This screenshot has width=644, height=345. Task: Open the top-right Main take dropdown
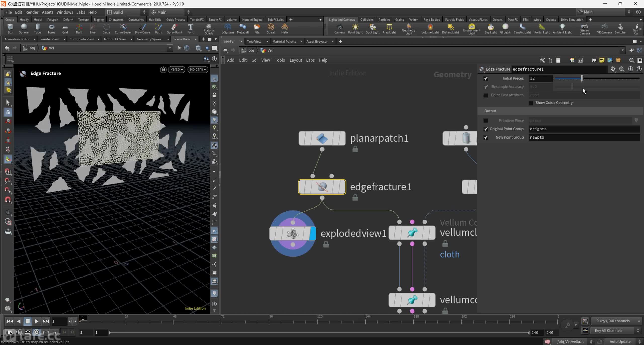tap(604, 12)
